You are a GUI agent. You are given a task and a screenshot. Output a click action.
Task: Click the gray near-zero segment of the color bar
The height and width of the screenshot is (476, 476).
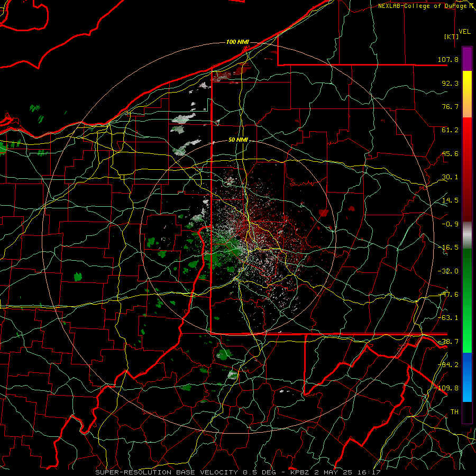point(467,235)
